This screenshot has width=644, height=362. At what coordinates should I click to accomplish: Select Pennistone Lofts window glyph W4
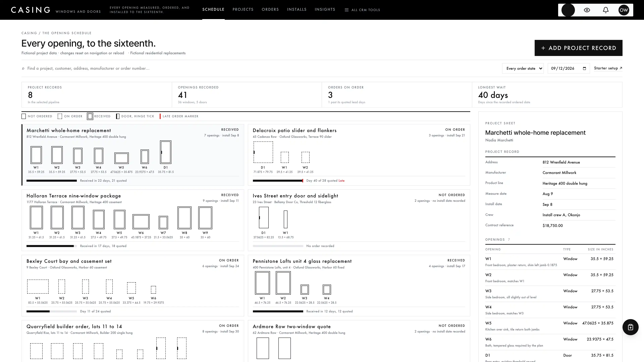327,290
